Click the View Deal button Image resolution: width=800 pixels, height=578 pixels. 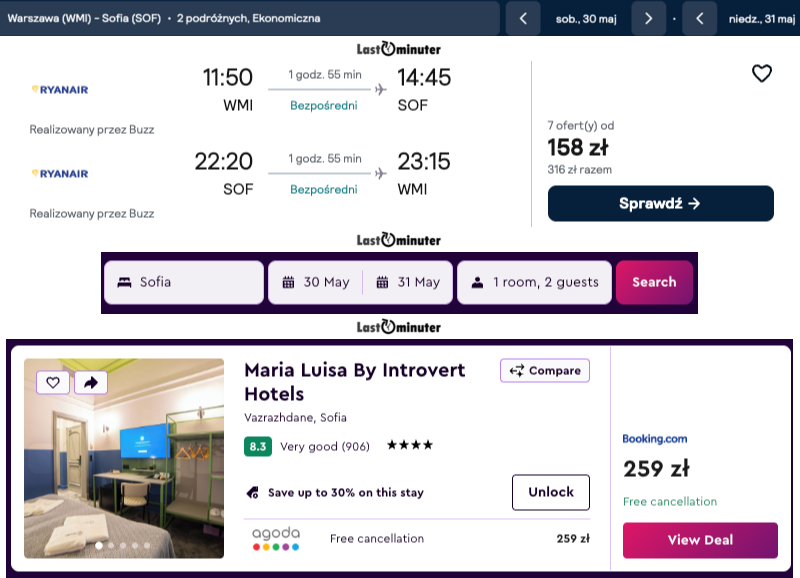[700, 540]
